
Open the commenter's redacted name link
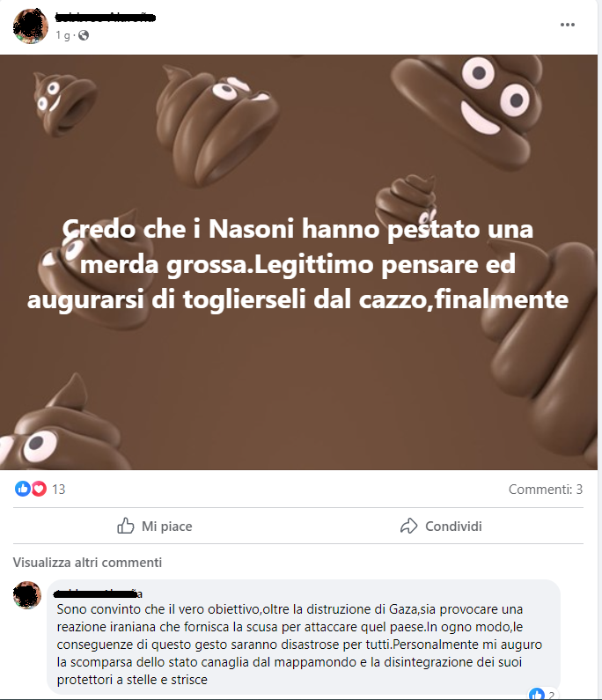98,593
